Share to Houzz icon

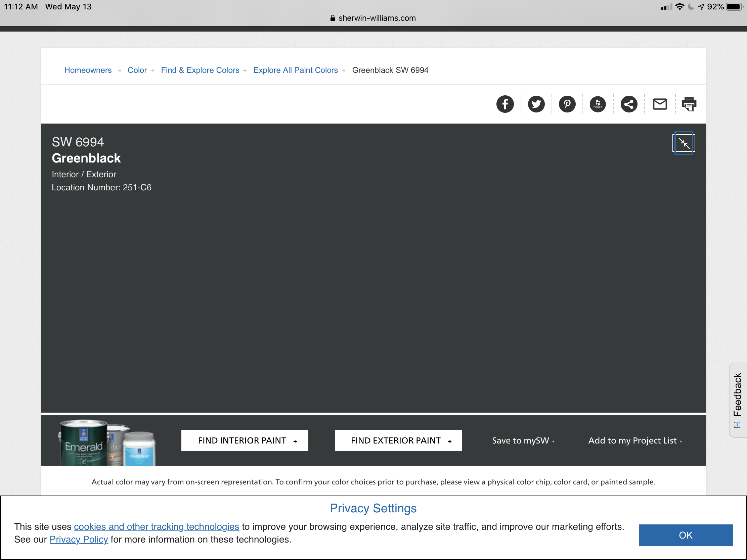click(598, 104)
